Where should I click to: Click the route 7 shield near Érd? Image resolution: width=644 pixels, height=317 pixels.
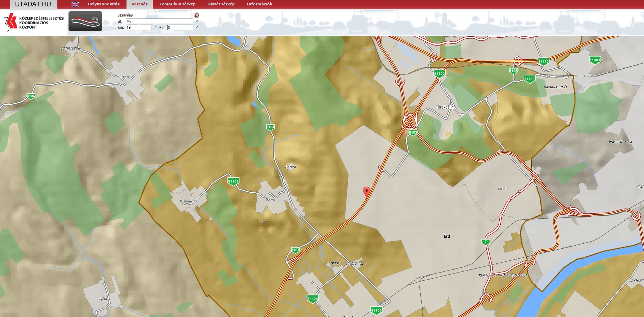(x=485, y=242)
